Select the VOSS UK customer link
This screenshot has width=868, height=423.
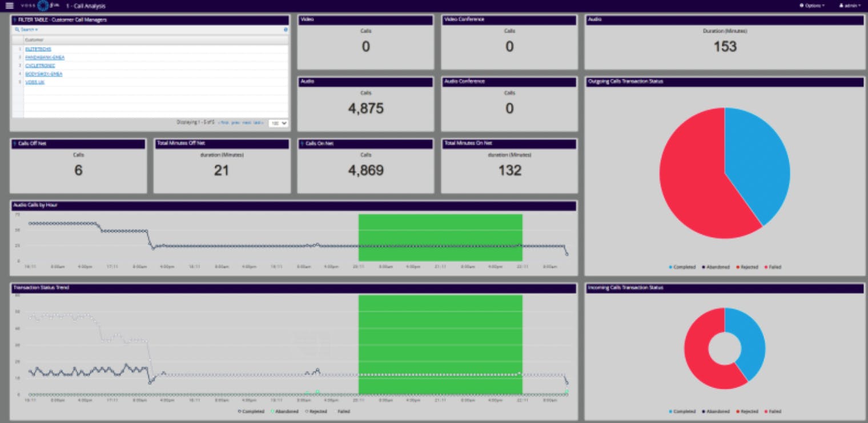click(x=35, y=82)
